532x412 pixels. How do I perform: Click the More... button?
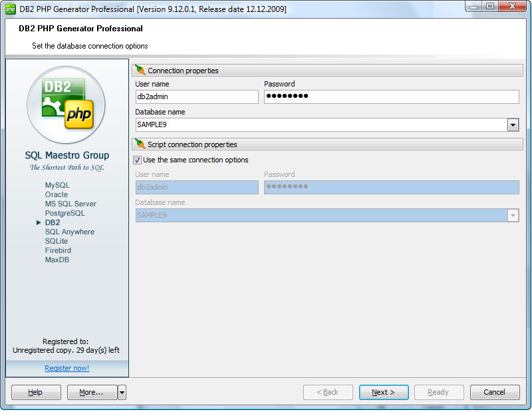tap(92, 393)
